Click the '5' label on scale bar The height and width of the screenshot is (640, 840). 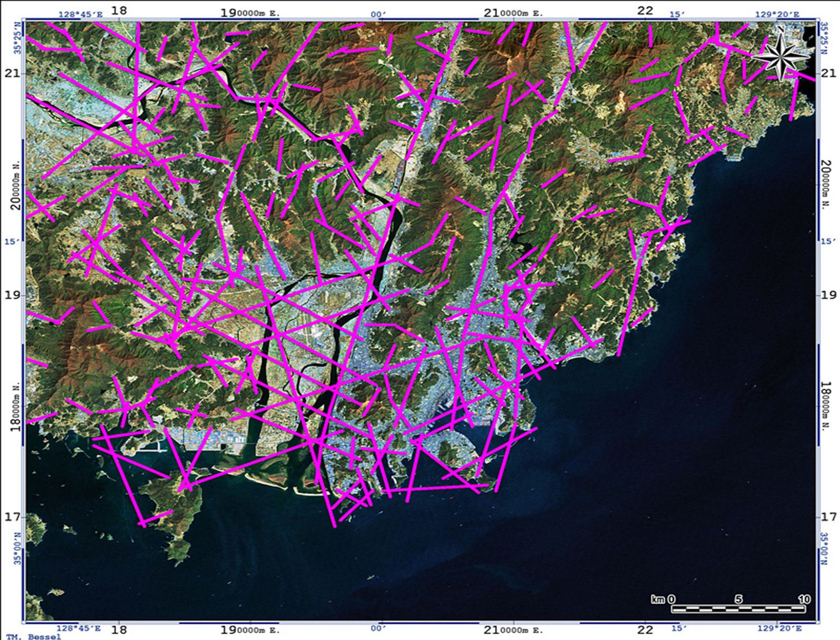coord(738,599)
